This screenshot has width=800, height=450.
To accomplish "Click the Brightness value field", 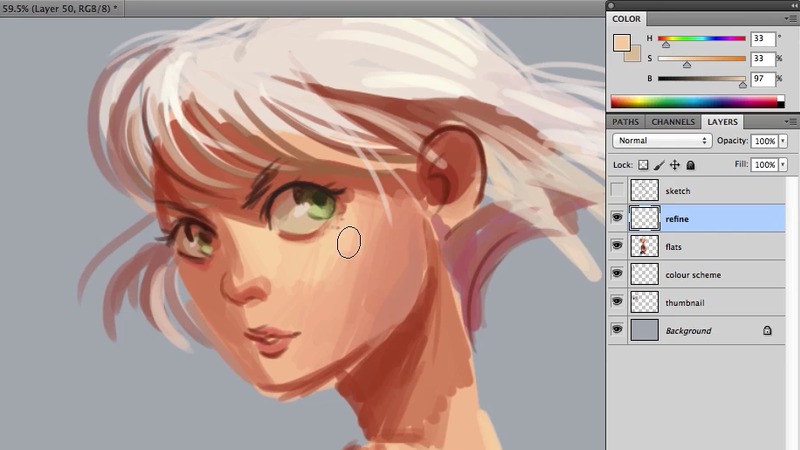I will pos(763,79).
